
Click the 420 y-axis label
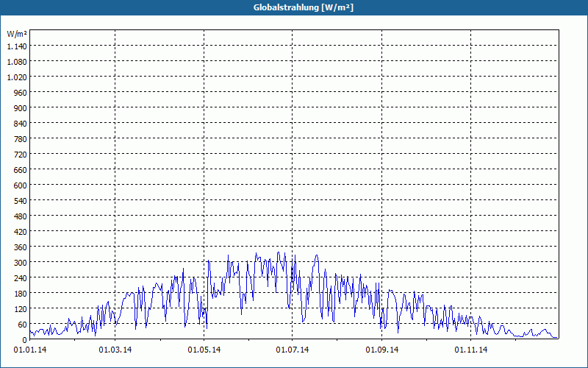[x=21, y=232]
